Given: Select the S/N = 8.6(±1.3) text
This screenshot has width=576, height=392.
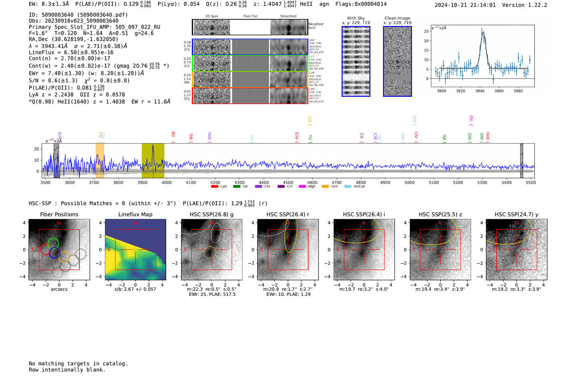Looking at the screenshot, I should point(53,81).
